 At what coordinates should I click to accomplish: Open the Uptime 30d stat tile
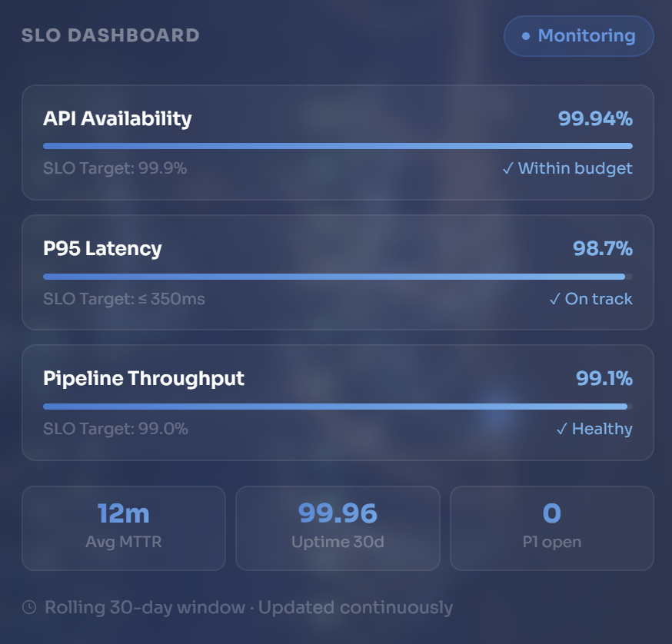pyautogui.click(x=338, y=528)
